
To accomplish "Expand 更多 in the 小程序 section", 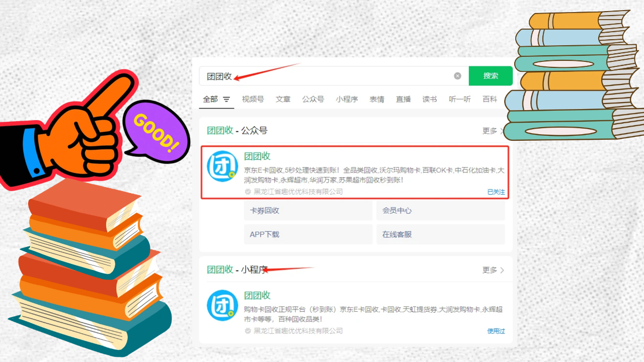I will point(493,270).
